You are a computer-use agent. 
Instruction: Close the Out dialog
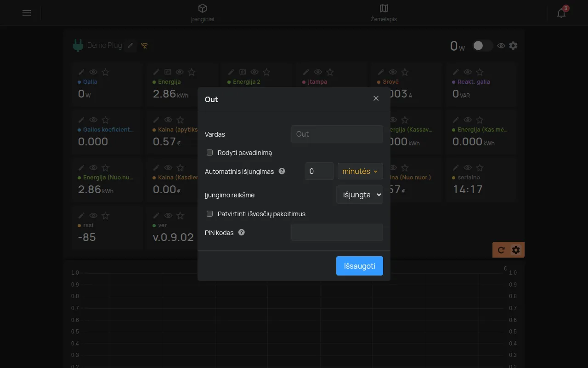pyautogui.click(x=376, y=98)
